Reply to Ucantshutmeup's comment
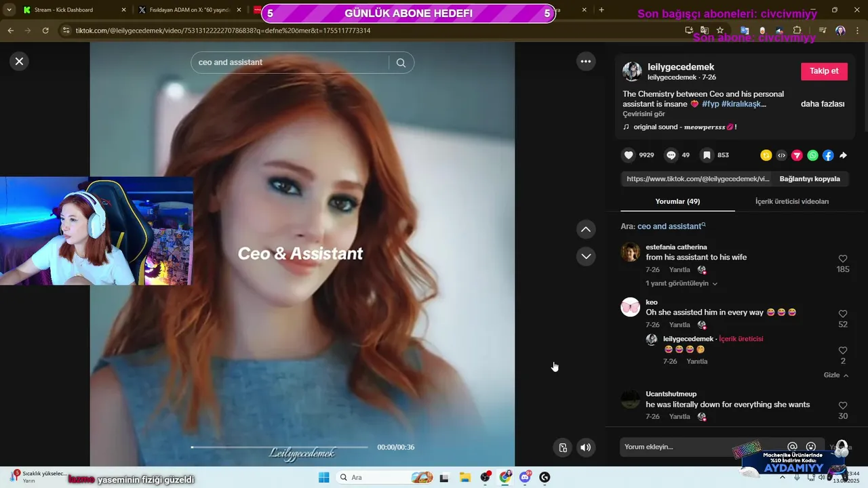 (x=679, y=416)
